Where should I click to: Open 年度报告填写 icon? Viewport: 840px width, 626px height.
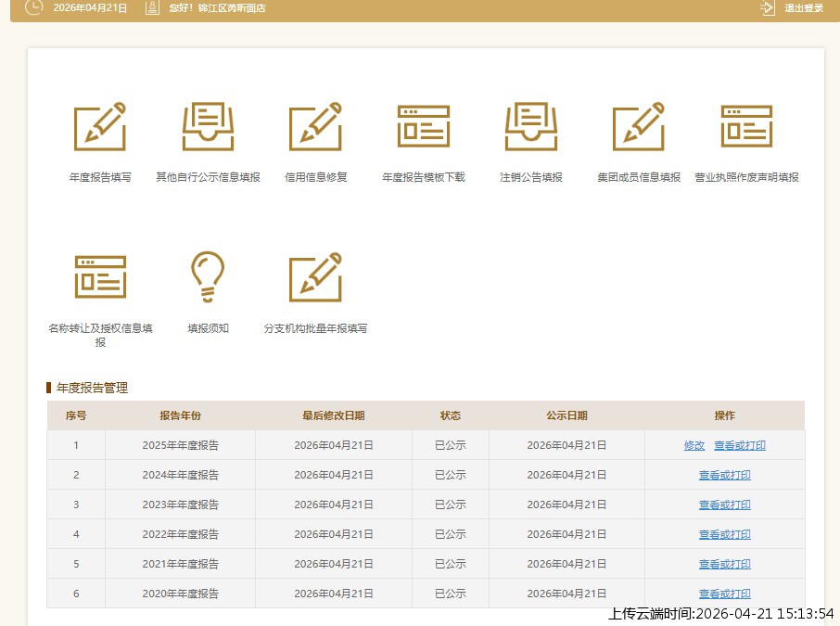point(100,127)
